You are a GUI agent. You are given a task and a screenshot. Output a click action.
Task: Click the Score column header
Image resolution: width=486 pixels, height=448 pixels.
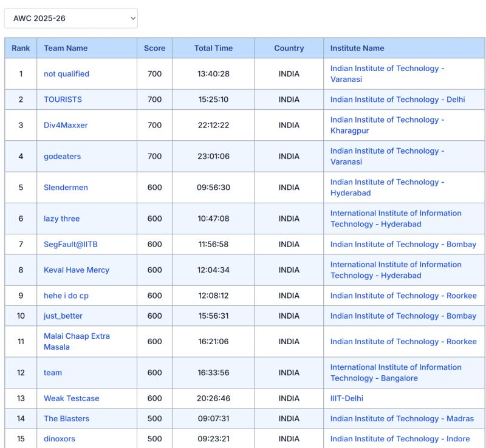[x=155, y=49]
